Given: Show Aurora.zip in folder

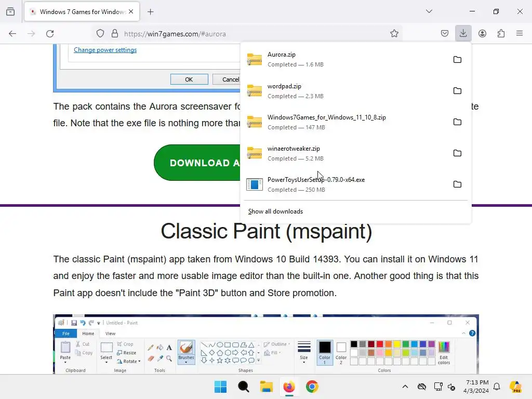Looking at the screenshot, I should coord(457,60).
